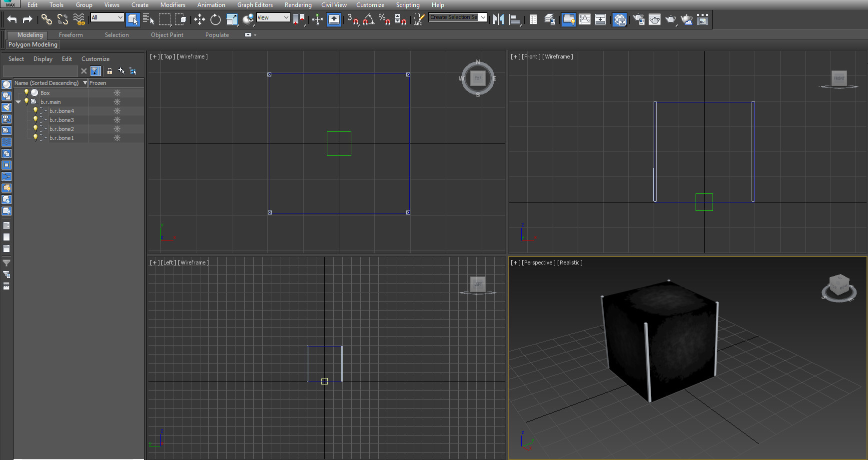Clear the Scene Explorer search filter
The width and height of the screenshot is (868, 460).
coord(84,71)
